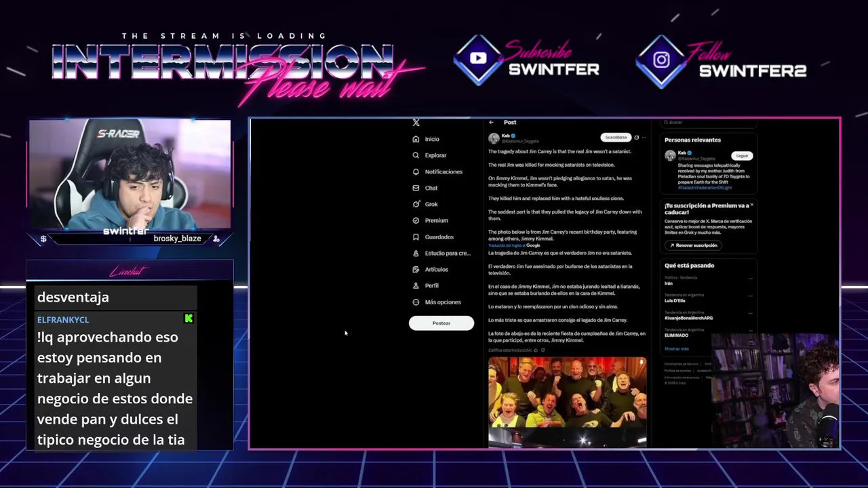Image resolution: width=868 pixels, height=488 pixels.
Task: Close the Premium expiration notice
Action: (751, 205)
